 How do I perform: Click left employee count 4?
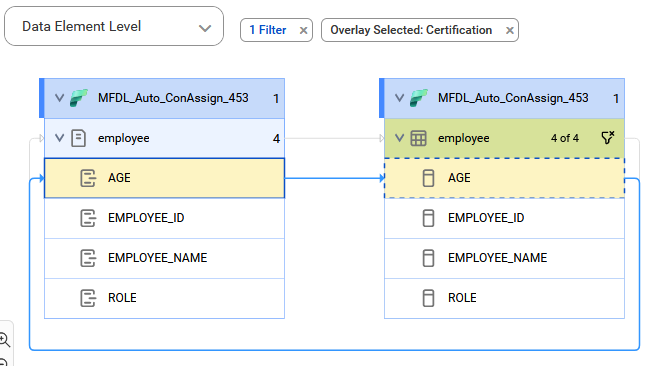tap(276, 138)
